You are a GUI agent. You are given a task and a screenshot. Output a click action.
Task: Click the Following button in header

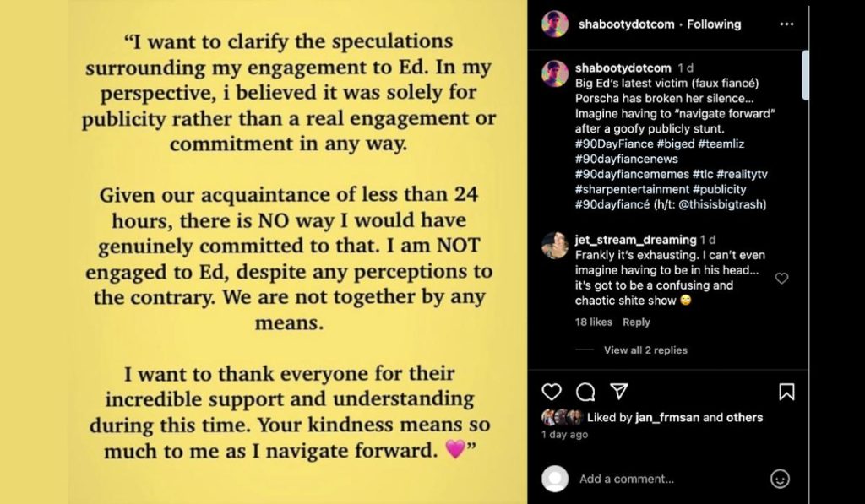tap(715, 24)
